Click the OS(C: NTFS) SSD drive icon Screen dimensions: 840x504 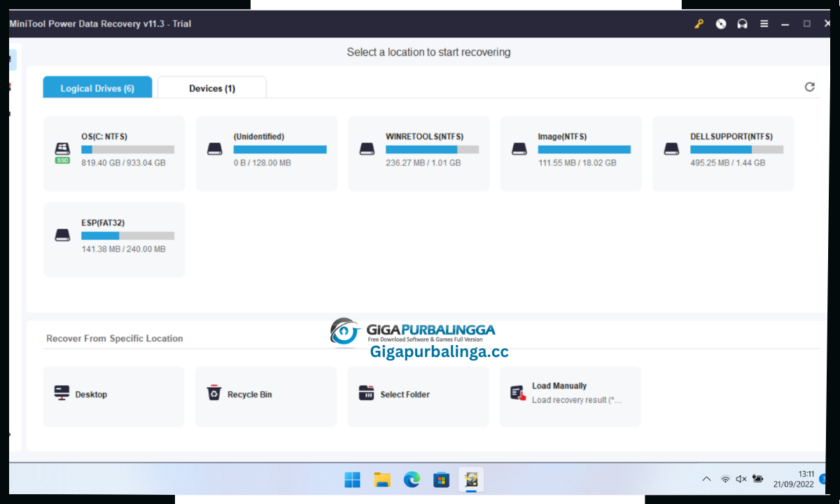(x=62, y=153)
